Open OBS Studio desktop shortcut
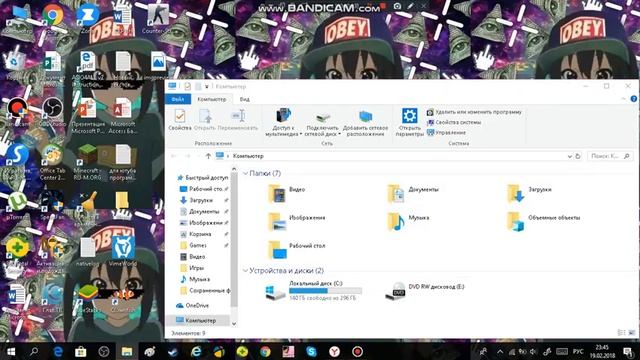640x360 pixels. [53, 111]
